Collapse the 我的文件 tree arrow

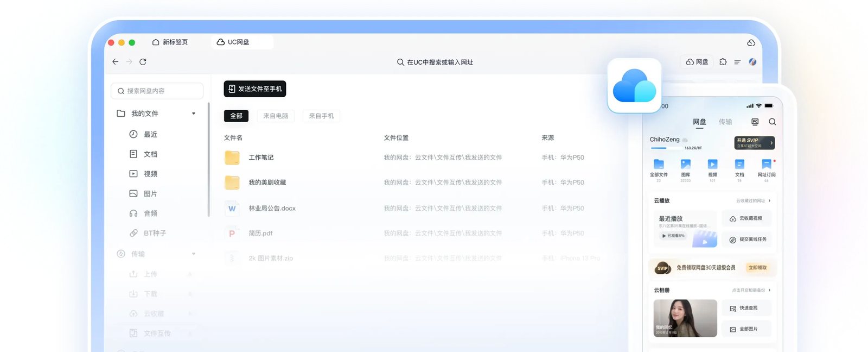pyautogui.click(x=194, y=114)
